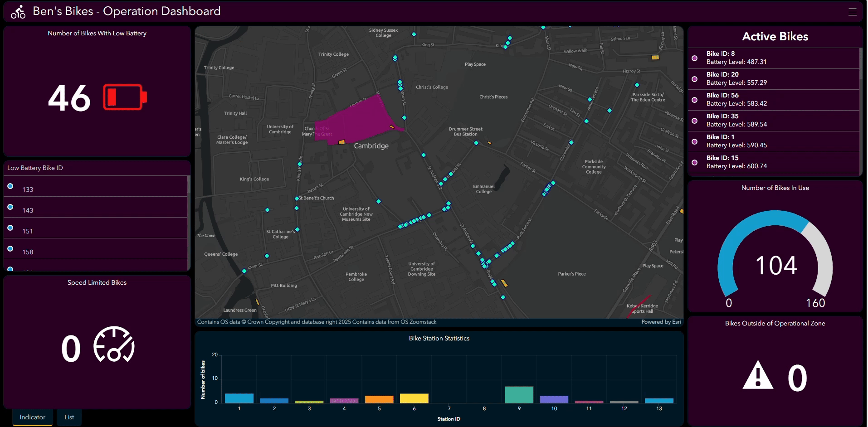
Task: Click the circle marker beside Bike ID: 35
Action: tap(694, 121)
